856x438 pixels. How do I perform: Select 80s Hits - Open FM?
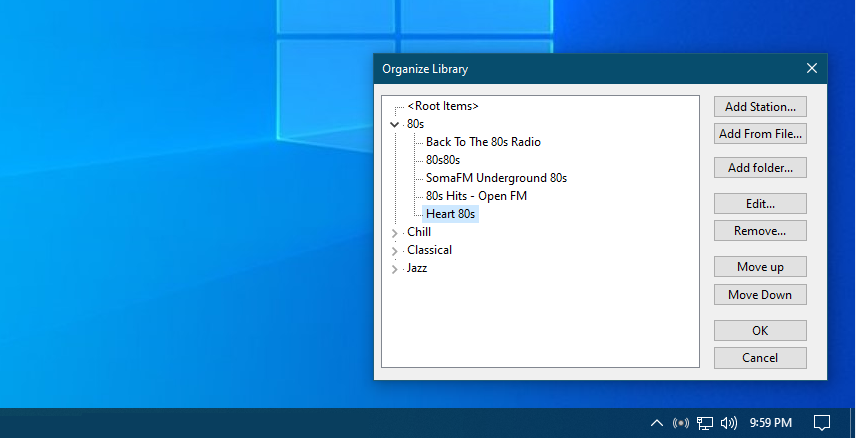coord(476,196)
